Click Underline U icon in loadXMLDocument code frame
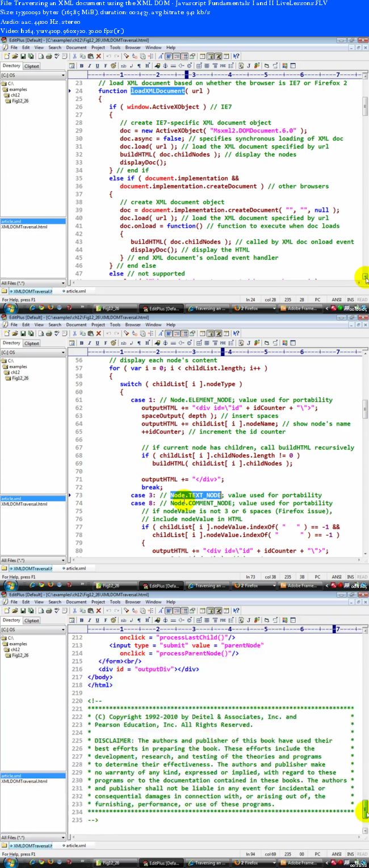 pos(97,65)
